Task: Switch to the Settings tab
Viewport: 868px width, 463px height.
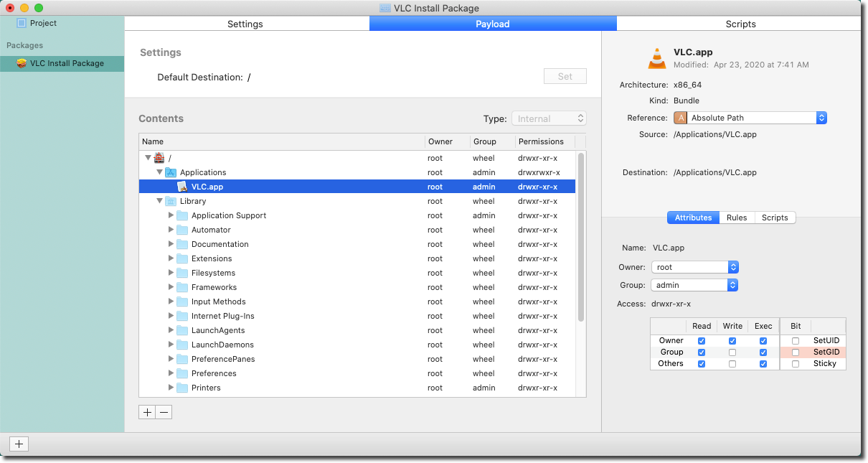Action: click(x=246, y=24)
